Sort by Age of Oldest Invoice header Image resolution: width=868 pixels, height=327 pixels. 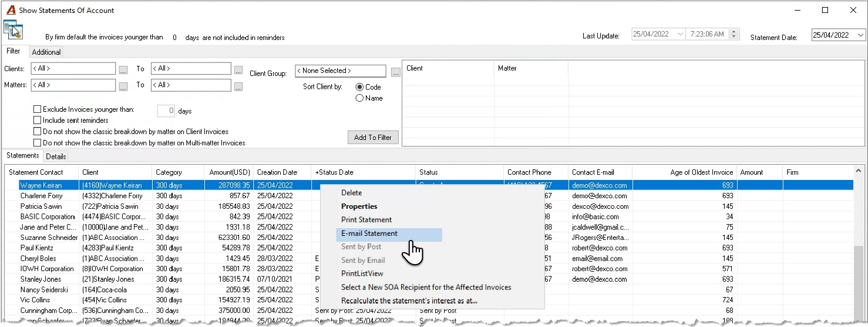pyautogui.click(x=685, y=172)
